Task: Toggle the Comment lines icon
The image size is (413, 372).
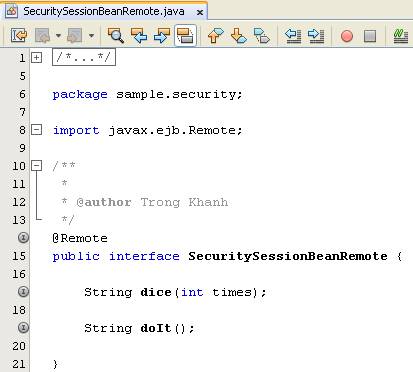Action: [400, 36]
